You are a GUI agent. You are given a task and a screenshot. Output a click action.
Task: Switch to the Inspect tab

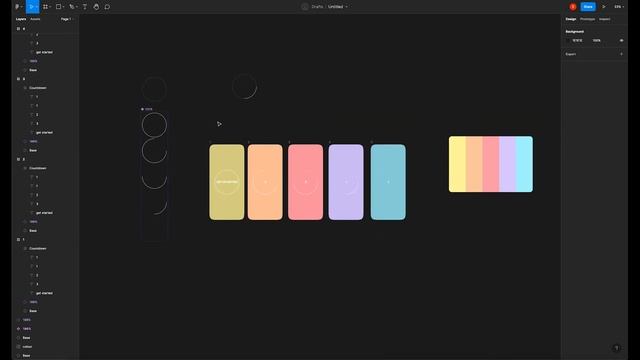[x=604, y=19]
